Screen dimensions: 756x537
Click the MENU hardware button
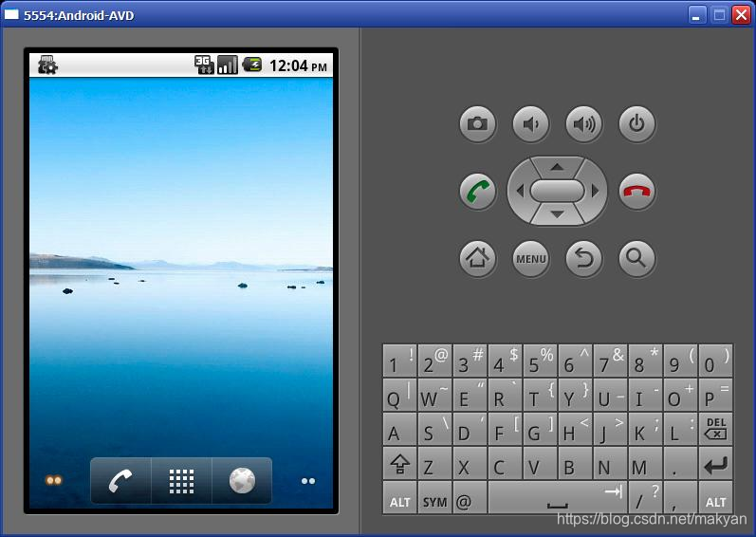pos(530,259)
